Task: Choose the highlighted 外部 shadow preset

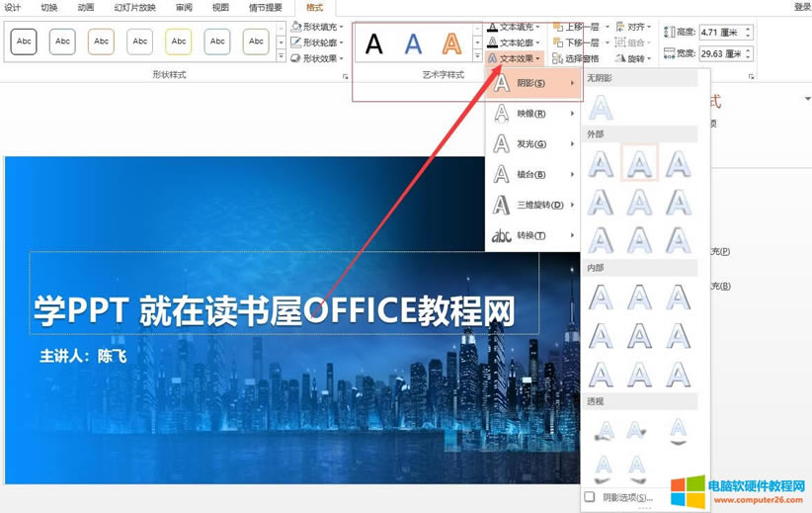Action: 639,164
